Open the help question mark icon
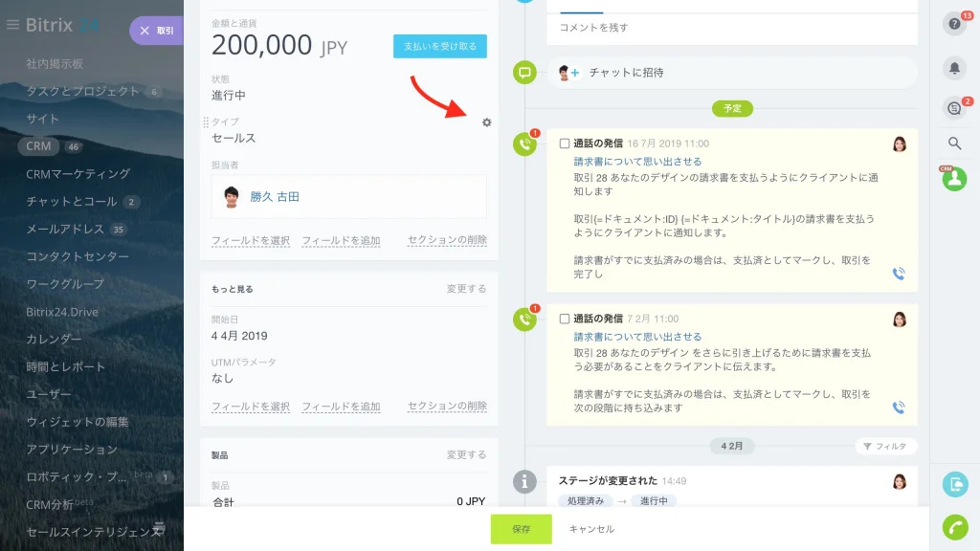Image resolution: width=980 pixels, height=551 pixels. (954, 24)
